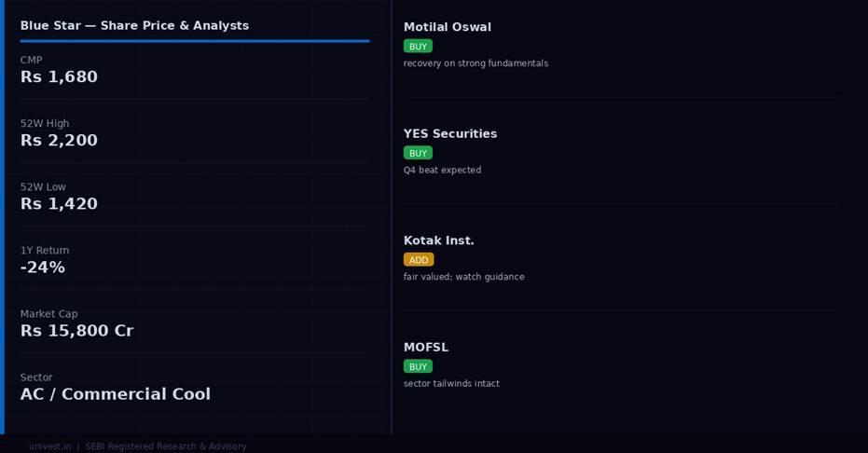Click the Kotak Inst. ADD badge

(x=419, y=260)
